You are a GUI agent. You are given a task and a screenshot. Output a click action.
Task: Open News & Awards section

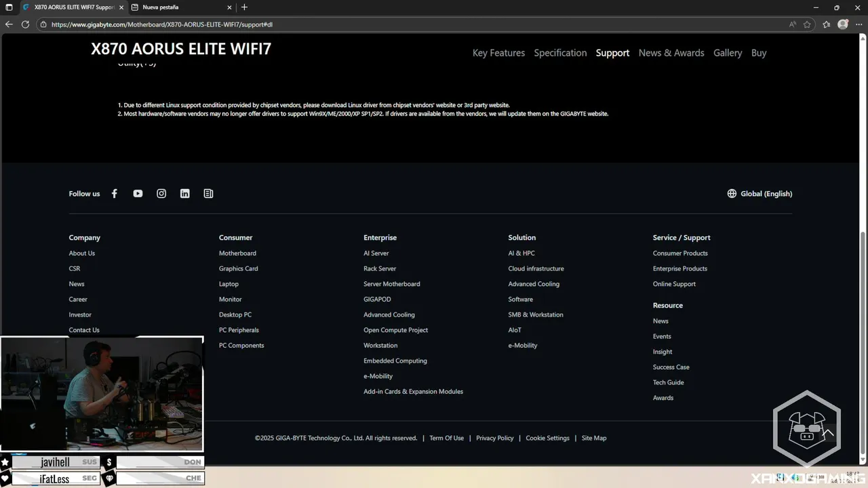pyautogui.click(x=671, y=53)
